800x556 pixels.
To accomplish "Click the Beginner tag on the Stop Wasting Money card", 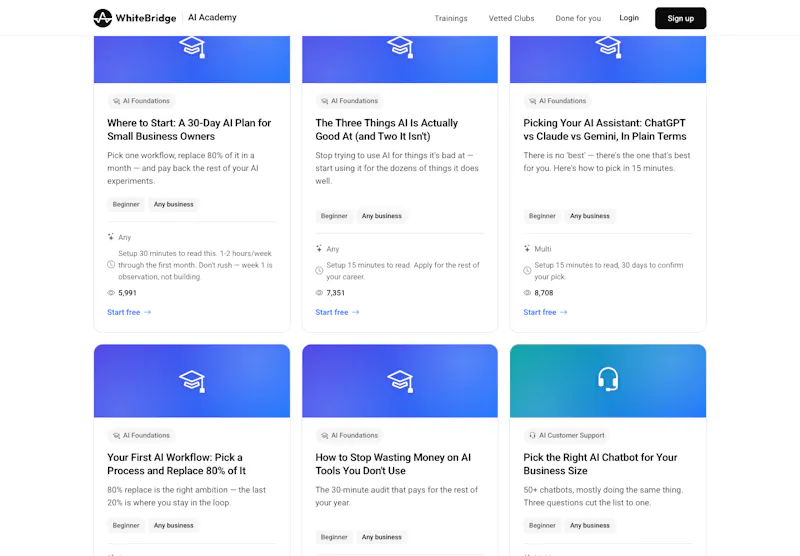I will tap(334, 537).
